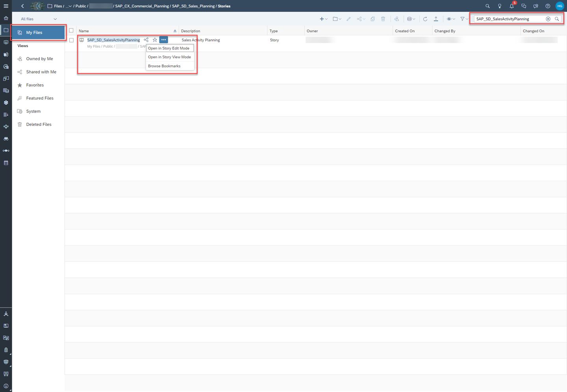The height and width of the screenshot is (392, 567).
Task: Clear the search field text
Action: [x=548, y=19]
